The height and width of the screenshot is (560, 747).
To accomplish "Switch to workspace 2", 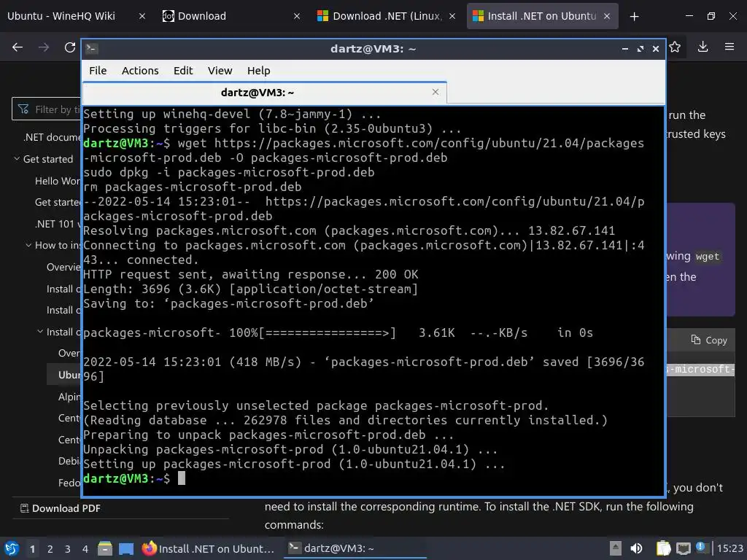I will point(50,549).
